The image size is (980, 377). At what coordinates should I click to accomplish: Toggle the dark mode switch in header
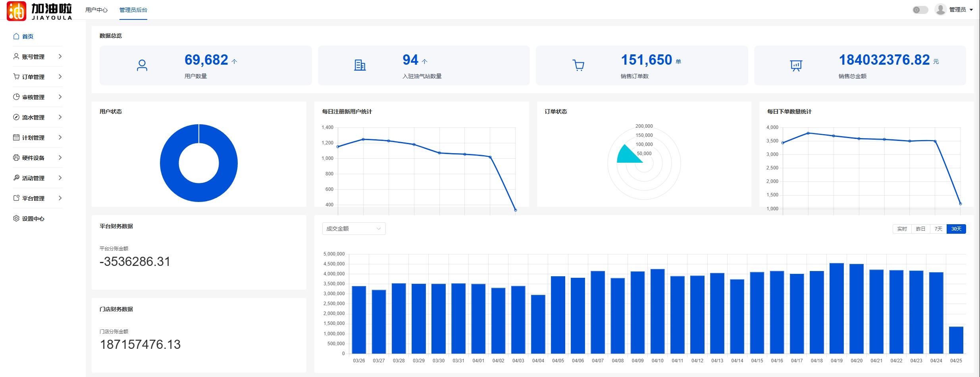tap(920, 10)
